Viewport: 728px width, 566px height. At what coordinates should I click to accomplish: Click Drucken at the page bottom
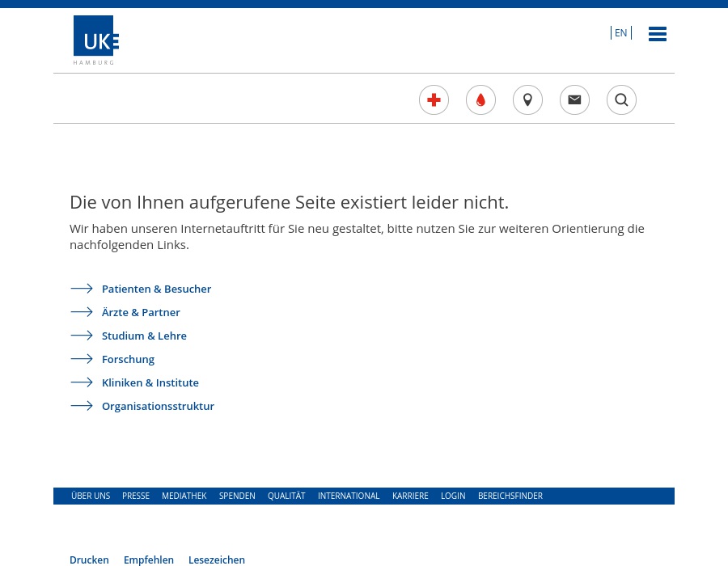tap(89, 560)
